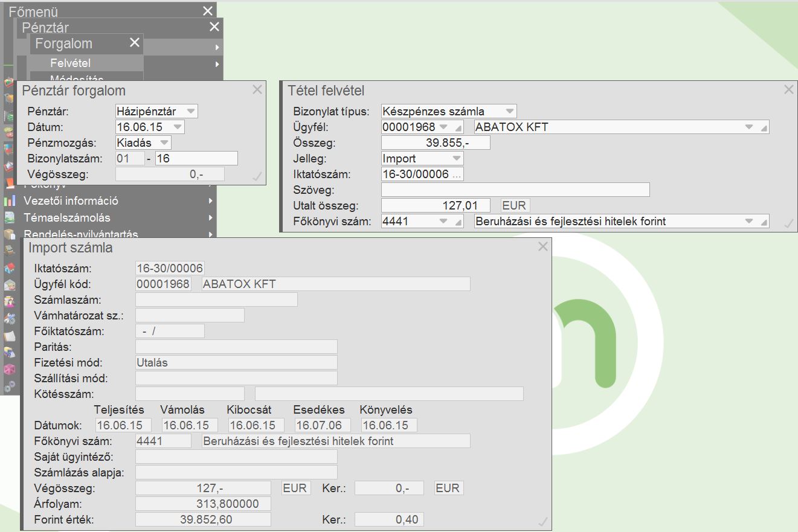Open the Bizonylat típus dropdown
Image resolution: width=798 pixels, height=532 pixels.
[x=509, y=111]
